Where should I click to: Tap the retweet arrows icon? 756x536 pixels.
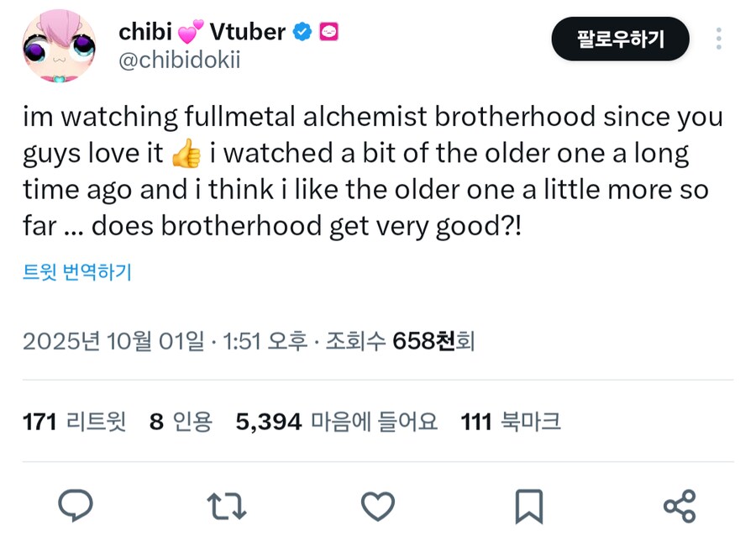tap(226, 506)
